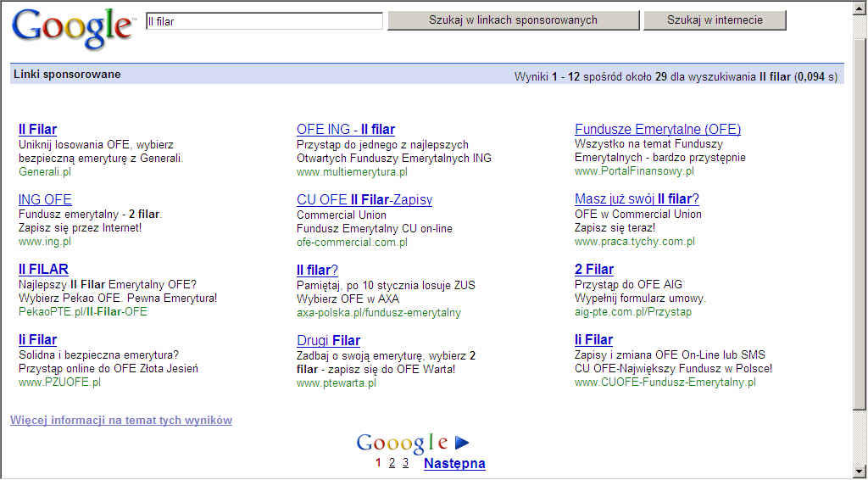Click the www.ing.pl green URL
Screen dimensions: 868x480
(x=45, y=242)
